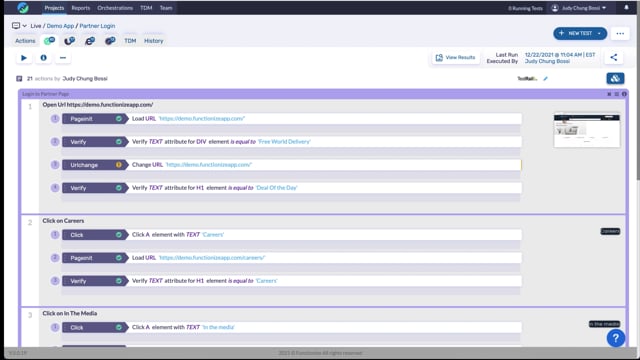Select the Edge browser tab

coord(90,40)
